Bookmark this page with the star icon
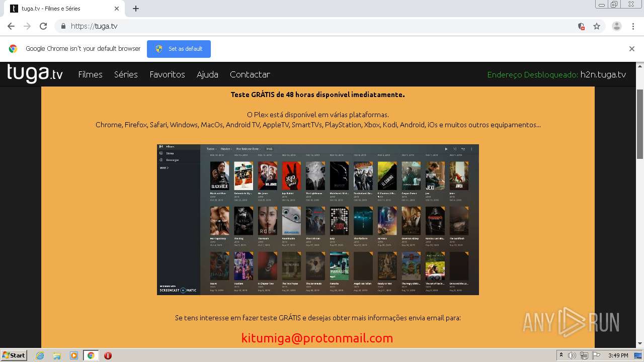Image resolution: width=644 pixels, height=362 pixels. (x=597, y=26)
